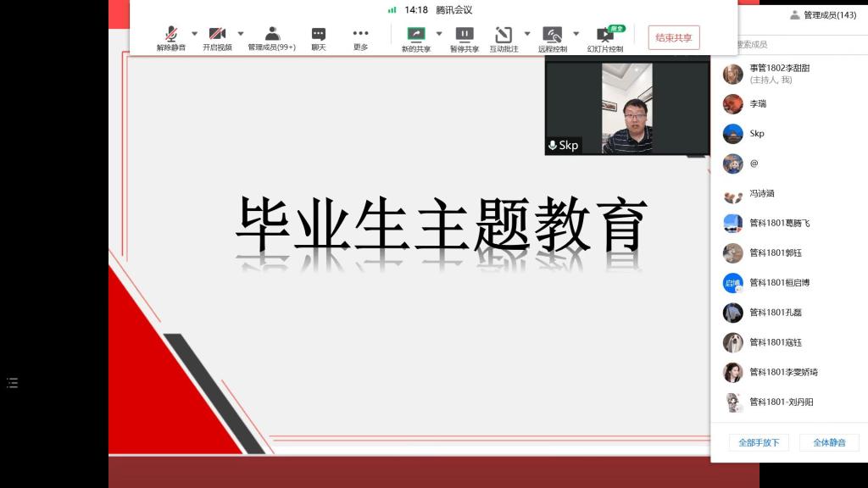Unmute the microphone (解除静音)
The width and height of the screenshot is (868, 488).
pyautogui.click(x=170, y=37)
